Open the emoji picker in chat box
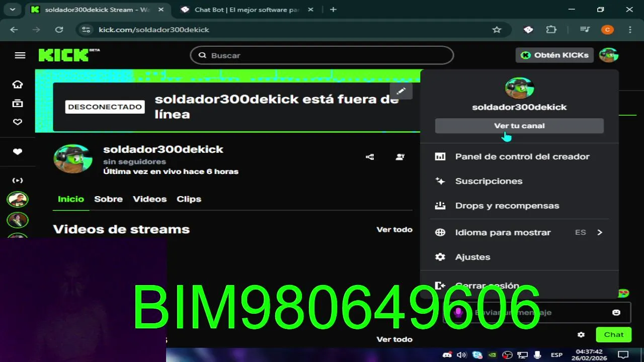Screen dimensions: 644x362 coord(616,313)
